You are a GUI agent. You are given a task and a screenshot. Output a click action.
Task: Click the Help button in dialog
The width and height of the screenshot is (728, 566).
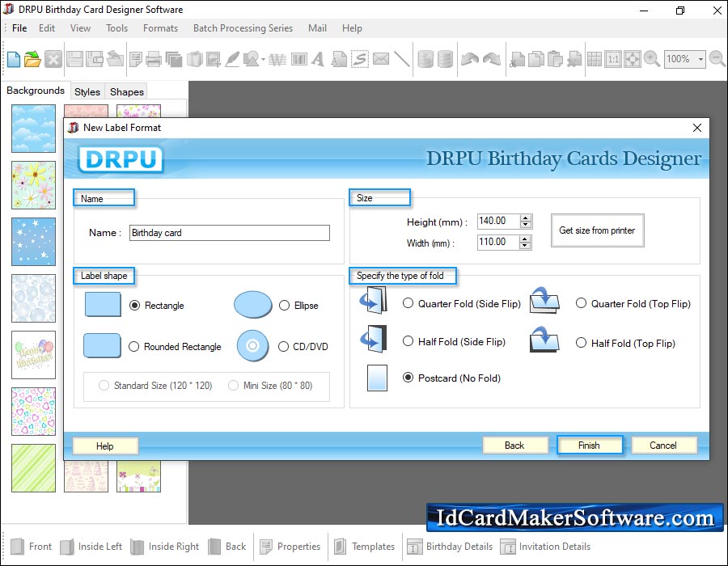[105, 446]
